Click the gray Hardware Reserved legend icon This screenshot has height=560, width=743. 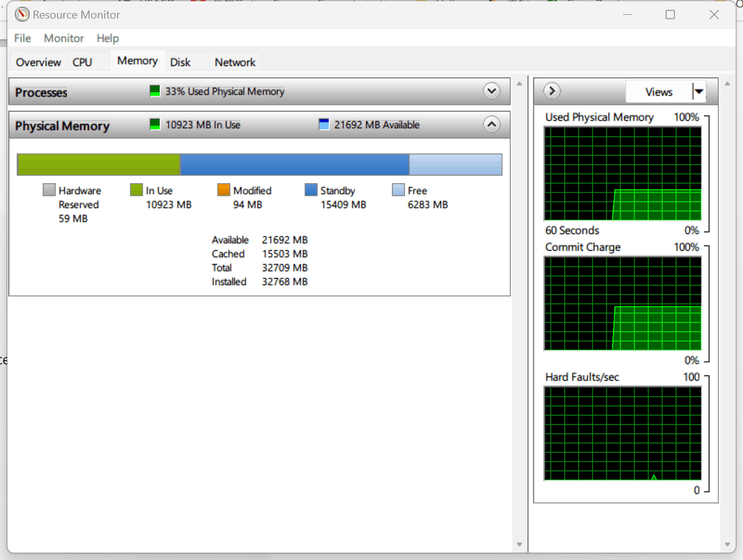[x=50, y=189]
